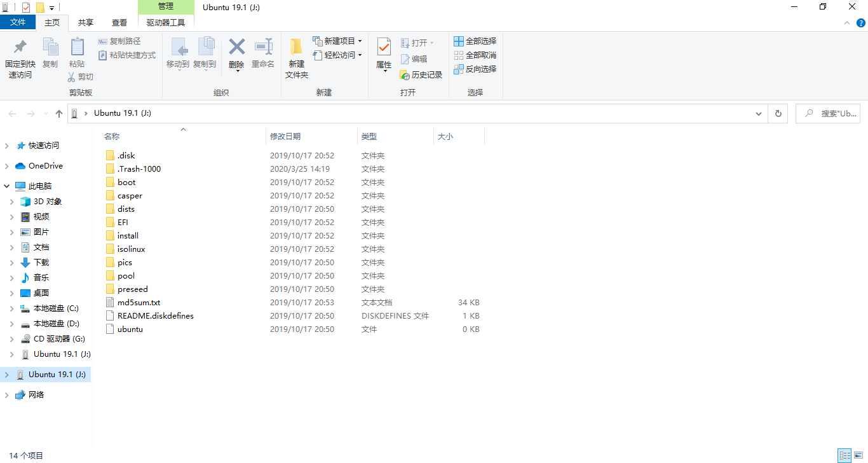868x463 pixels.
Task: Click the Pin to Quick Access icon
Action: click(20, 47)
